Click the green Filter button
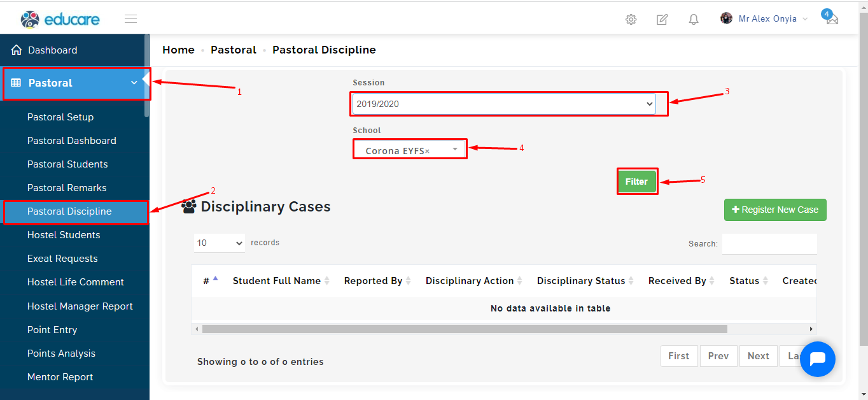This screenshot has height=400, width=868. pyautogui.click(x=636, y=182)
